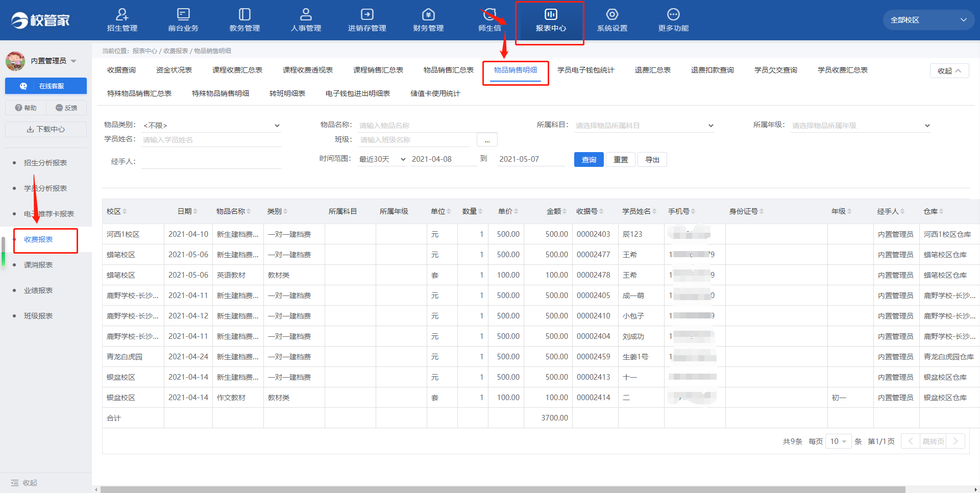Collapse sidebar with 收起 at bottom
The image size is (980, 493).
pyautogui.click(x=24, y=483)
